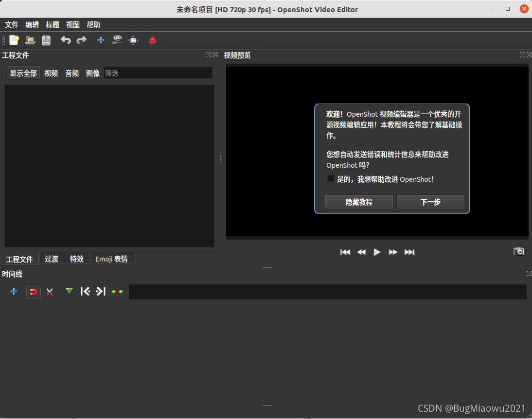Switch to the 特效 tab
Viewport: 532px width, 419px height.
pos(77,259)
